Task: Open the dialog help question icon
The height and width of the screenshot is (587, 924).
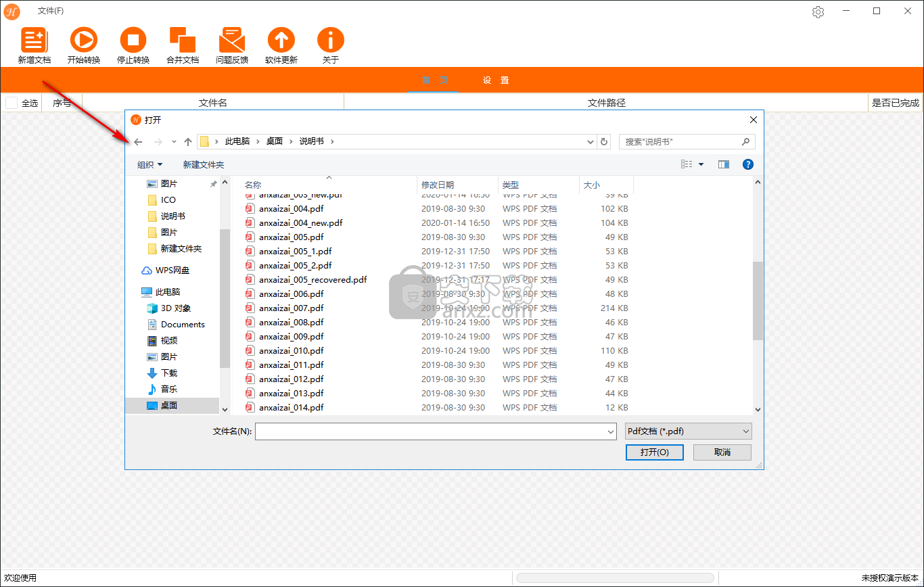Action: (747, 164)
